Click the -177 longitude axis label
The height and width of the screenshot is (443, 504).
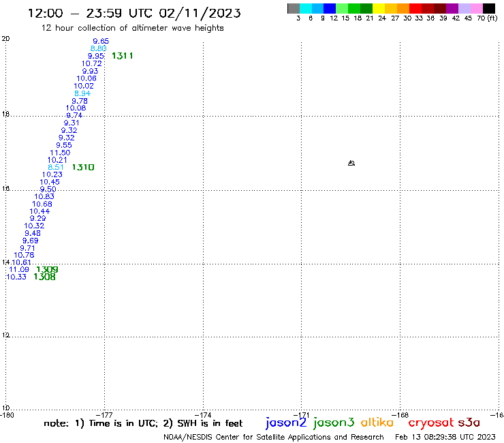pyautogui.click(x=104, y=415)
